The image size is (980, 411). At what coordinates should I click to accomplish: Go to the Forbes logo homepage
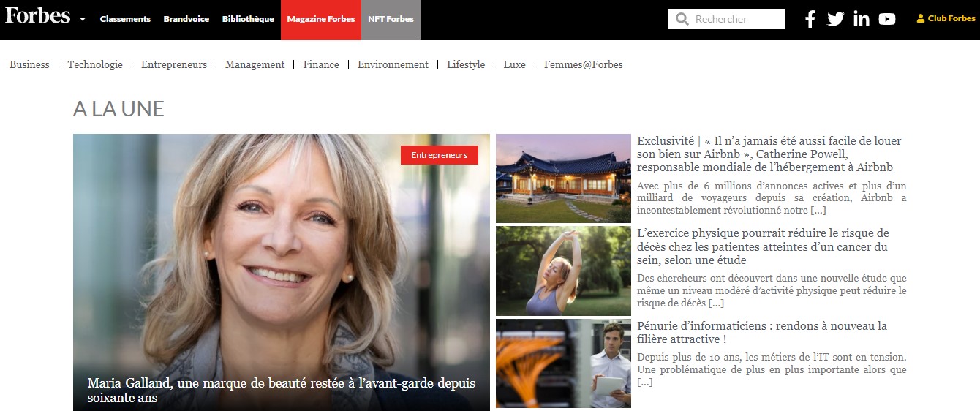(38, 15)
